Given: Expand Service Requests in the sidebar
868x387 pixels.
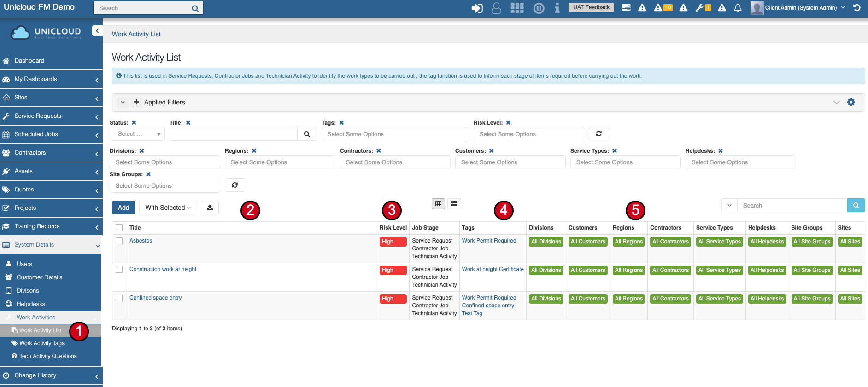Looking at the screenshot, I should (51, 116).
